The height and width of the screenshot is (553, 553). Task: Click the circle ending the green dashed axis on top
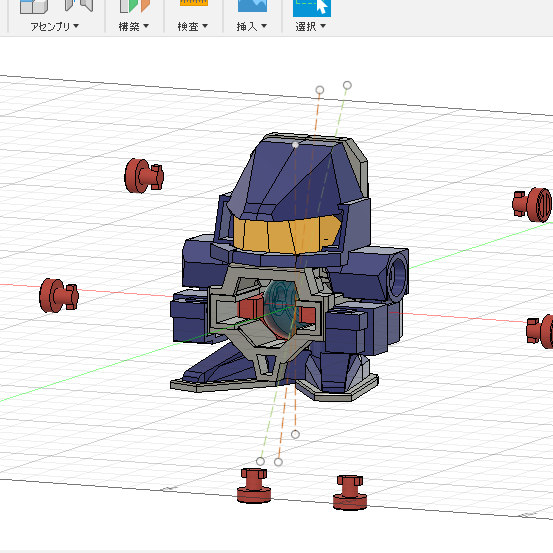click(347, 85)
